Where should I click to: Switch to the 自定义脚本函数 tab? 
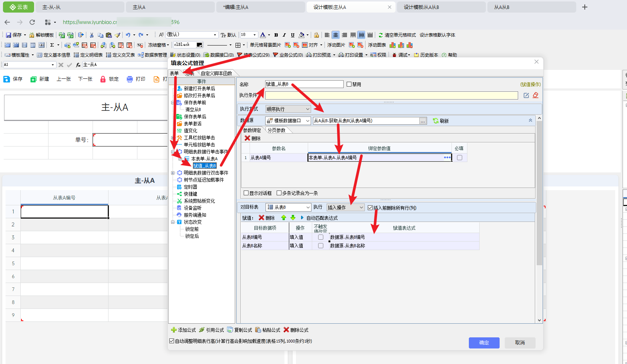(x=216, y=73)
